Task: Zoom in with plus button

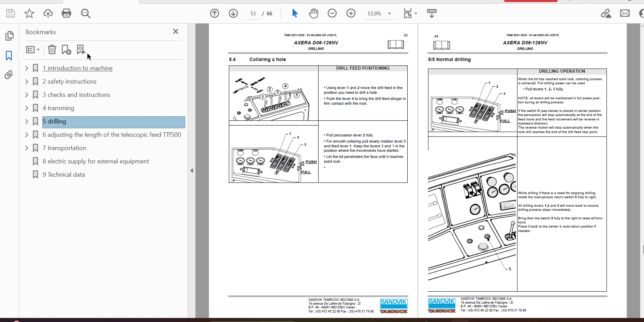Action: 351,13
